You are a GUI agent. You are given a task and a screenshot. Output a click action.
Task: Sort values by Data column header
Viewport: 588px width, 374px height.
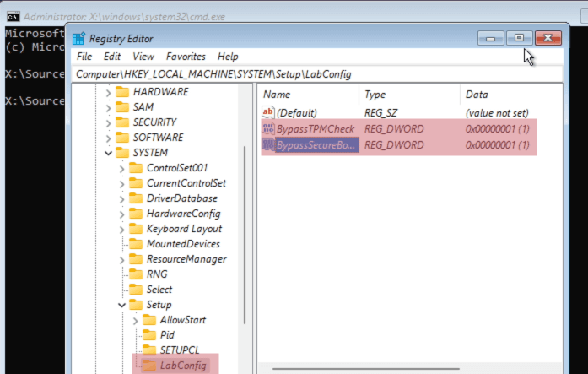(511, 95)
